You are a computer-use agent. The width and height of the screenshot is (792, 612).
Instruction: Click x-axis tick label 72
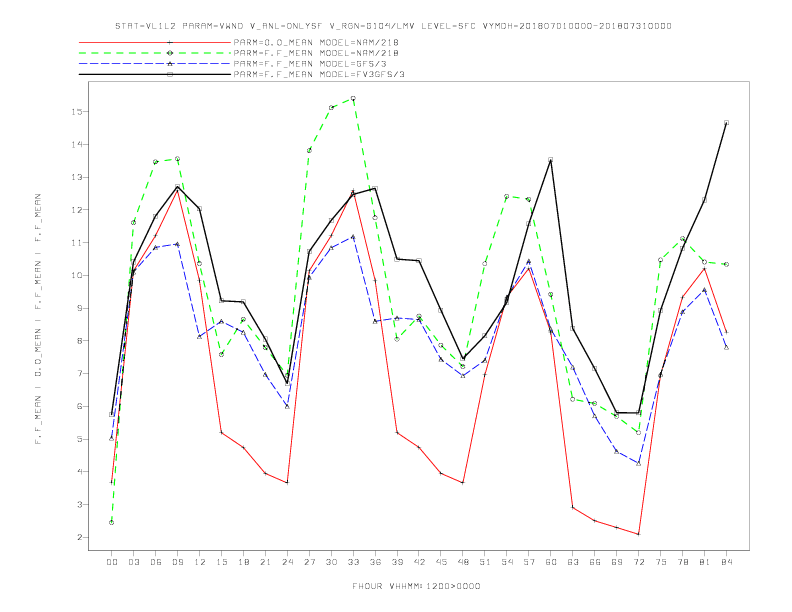[638, 562]
